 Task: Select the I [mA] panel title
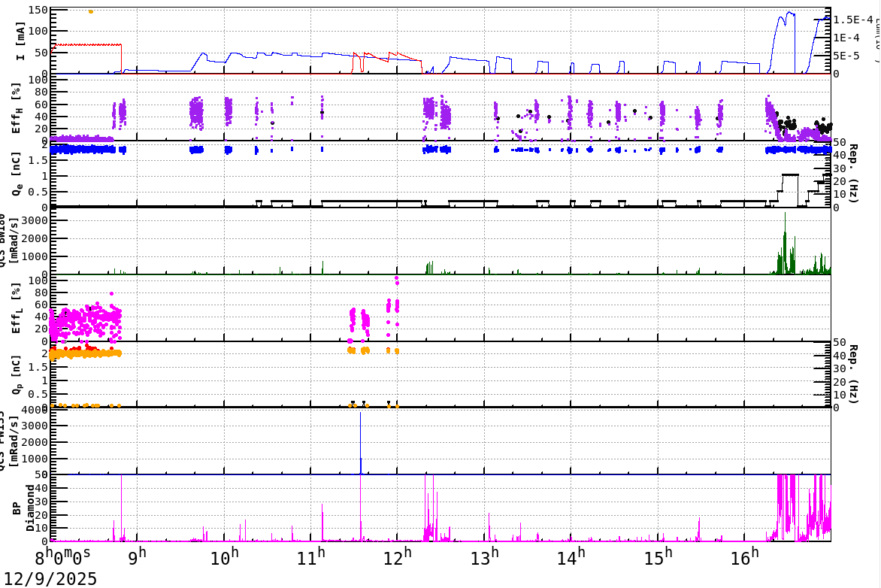point(21,41)
